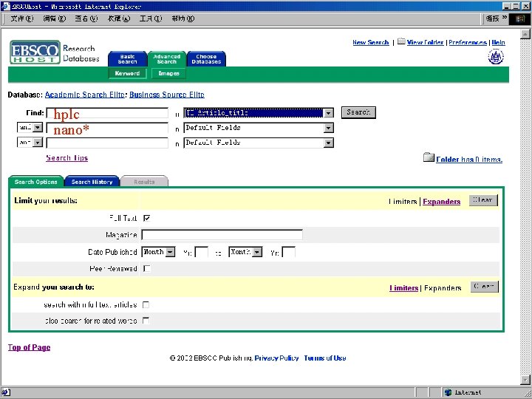Switch to the Choose Databases tab
Screen dimensions: 532x399
(206, 59)
